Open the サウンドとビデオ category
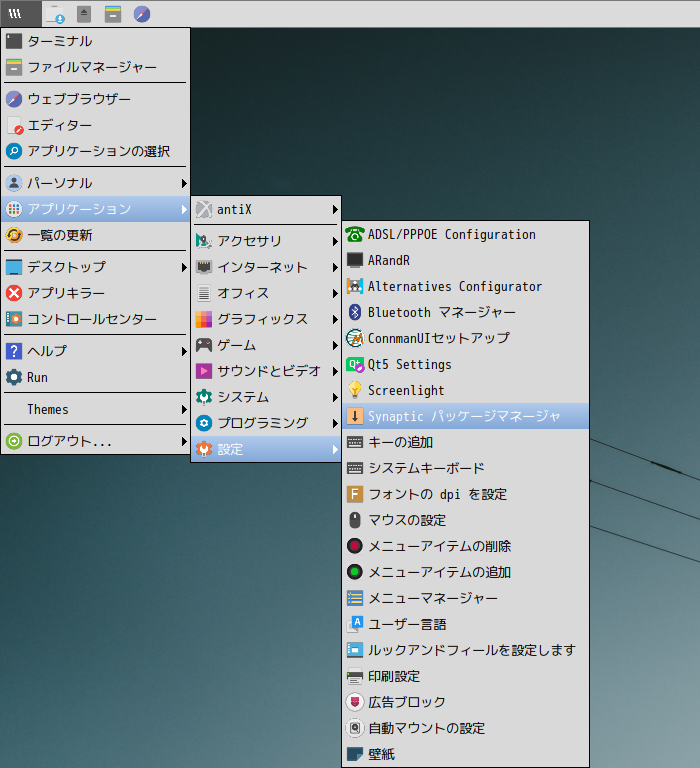Image resolution: width=700 pixels, height=768 pixels. coord(266,371)
